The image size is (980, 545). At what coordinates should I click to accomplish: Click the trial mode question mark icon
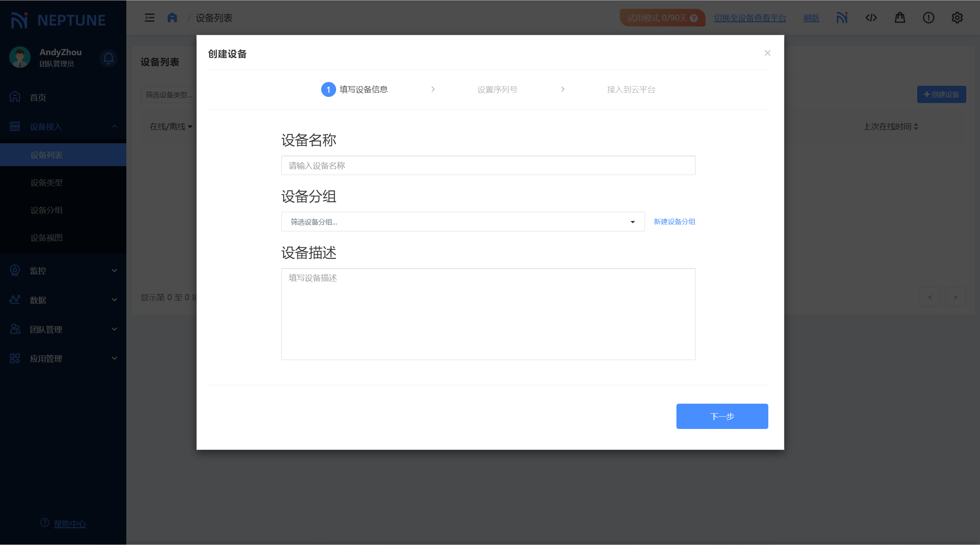coord(694,18)
